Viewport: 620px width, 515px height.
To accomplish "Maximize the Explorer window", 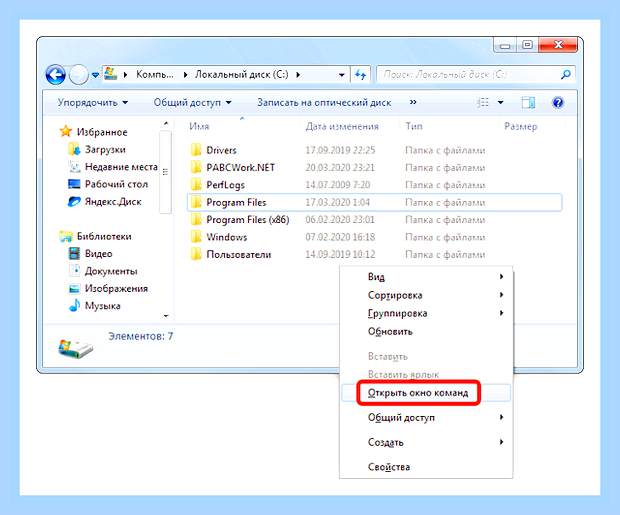I will (527, 45).
